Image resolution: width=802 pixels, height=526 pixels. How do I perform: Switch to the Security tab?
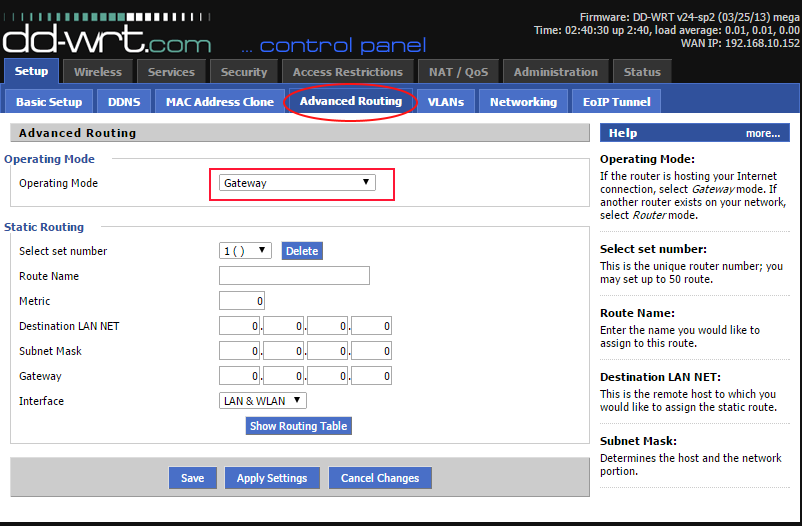pos(244,72)
